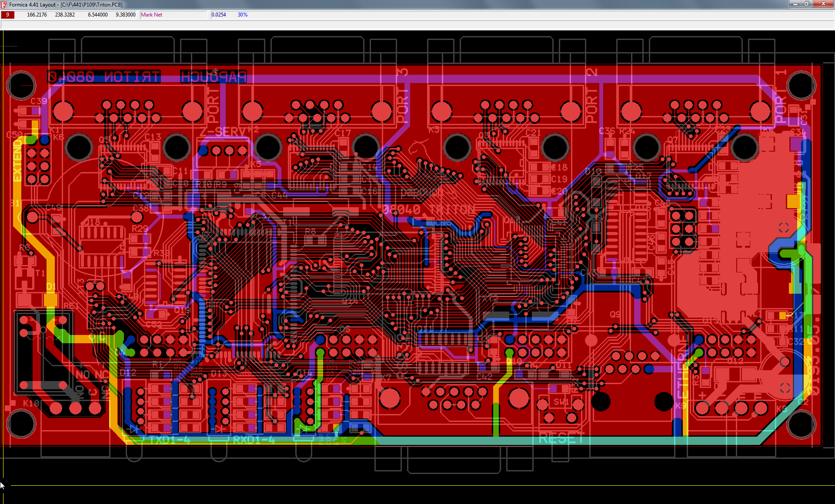835x504 pixels.
Task: Click the R8 resistor designator
Action: (x=310, y=231)
